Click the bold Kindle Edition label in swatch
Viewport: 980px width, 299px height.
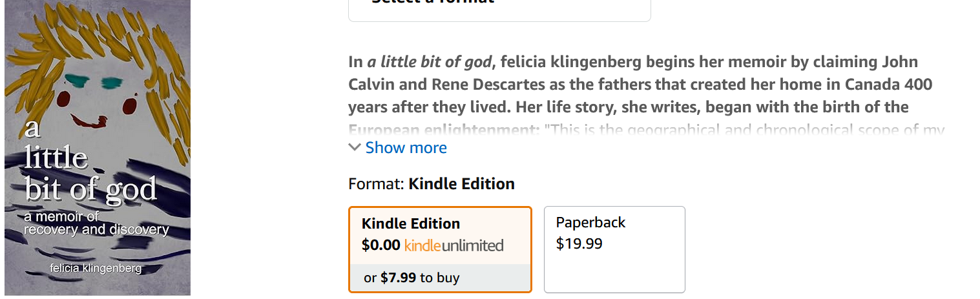(x=411, y=223)
